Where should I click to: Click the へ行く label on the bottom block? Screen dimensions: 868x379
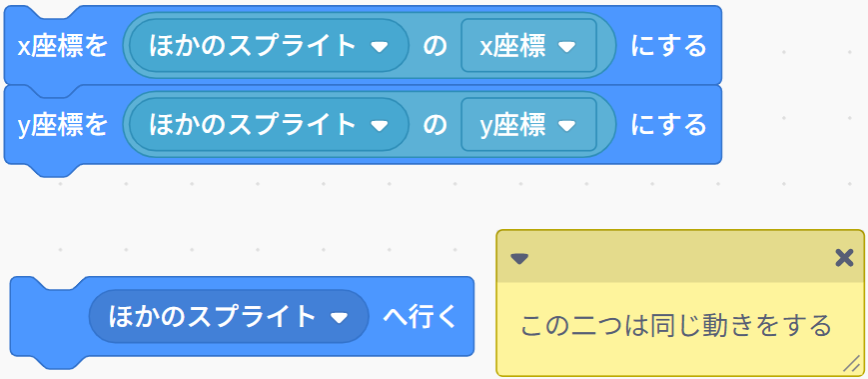point(421,316)
